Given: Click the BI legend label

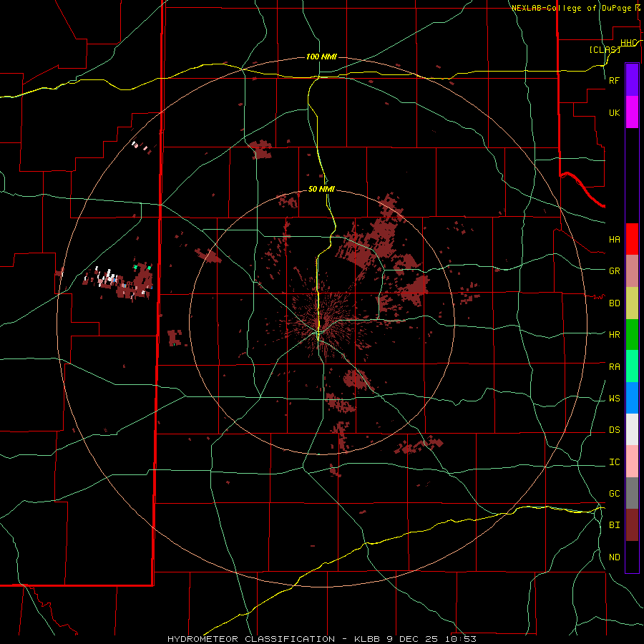Looking at the screenshot, I should coord(614,525).
